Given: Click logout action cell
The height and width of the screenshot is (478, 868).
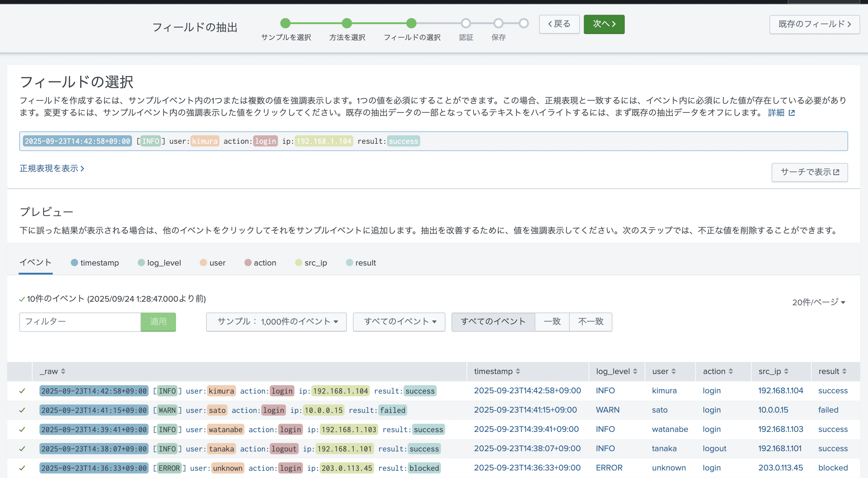Looking at the screenshot, I should coord(714,449).
